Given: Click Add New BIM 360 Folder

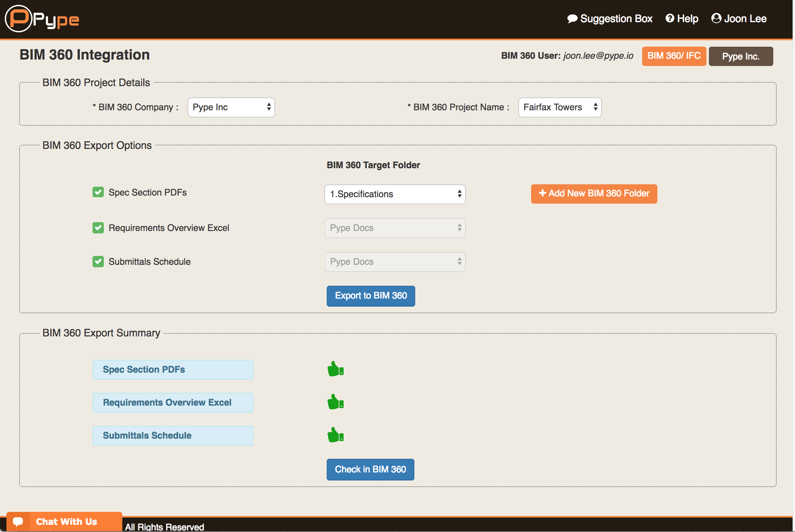Looking at the screenshot, I should point(594,194).
